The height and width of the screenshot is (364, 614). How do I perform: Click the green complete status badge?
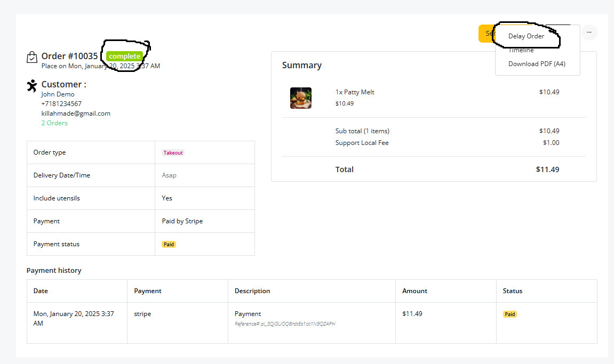pyautogui.click(x=124, y=56)
